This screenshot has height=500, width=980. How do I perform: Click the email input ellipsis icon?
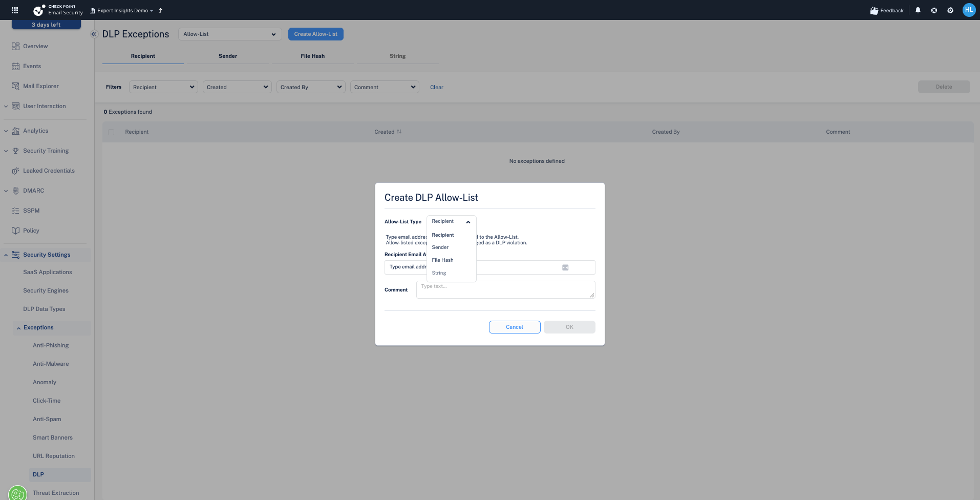pos(565,267)
